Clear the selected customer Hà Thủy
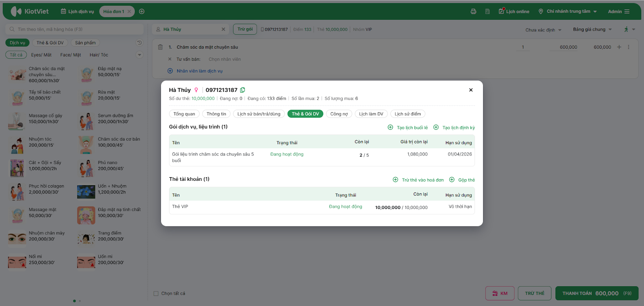The width and height of the screenshot is (644, 306). pos(223,29)
